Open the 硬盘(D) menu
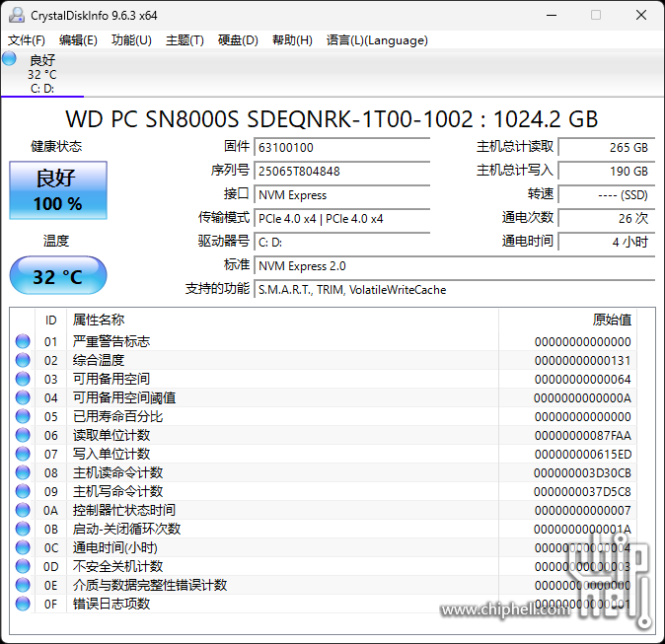This screenshot has height=644, width=665. tap(238, 40)
